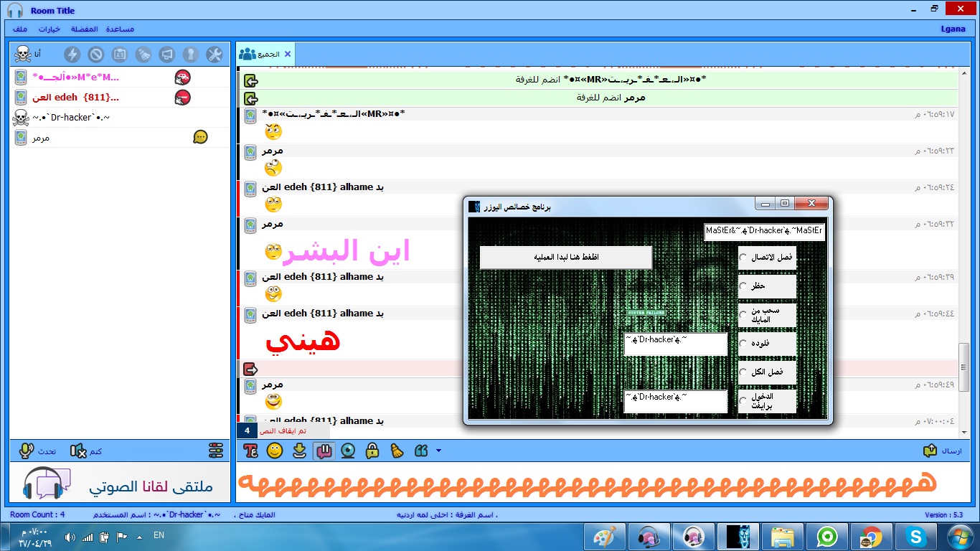Open the file explorer folder on taskbar
Image resolution: width=980 pixels, height=551 pixels.
(783, 537)
